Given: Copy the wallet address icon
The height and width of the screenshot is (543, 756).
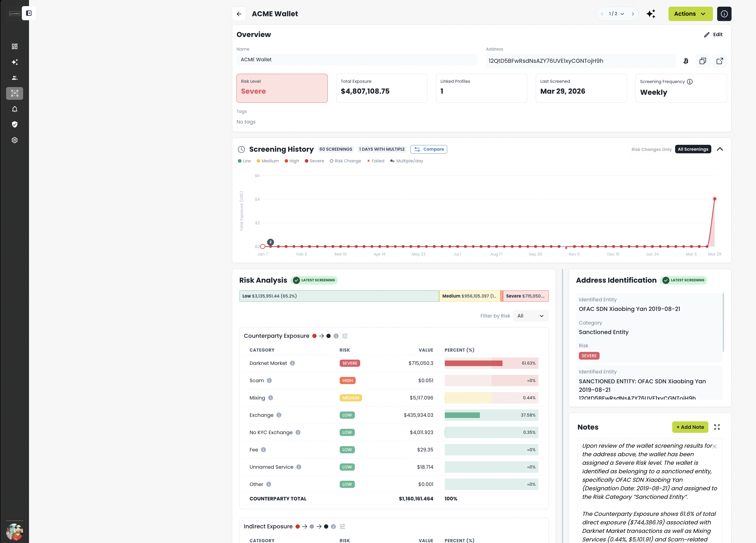Looking at the screenshot, I should (702, 61).
